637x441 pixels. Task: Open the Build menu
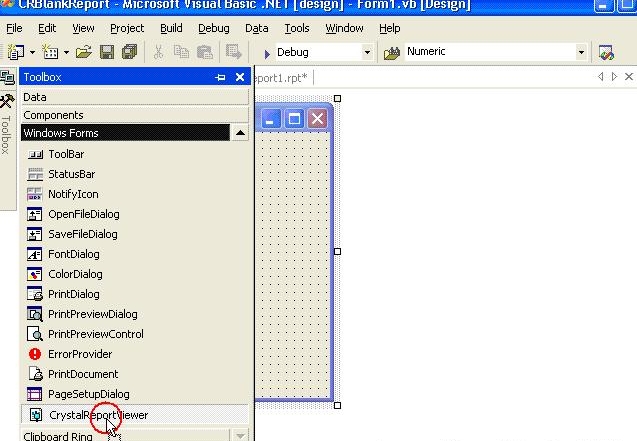pos(171,28)
